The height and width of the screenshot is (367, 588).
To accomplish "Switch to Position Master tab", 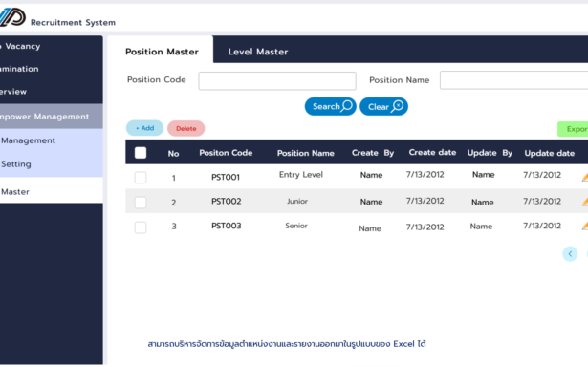I will [162, 52].
